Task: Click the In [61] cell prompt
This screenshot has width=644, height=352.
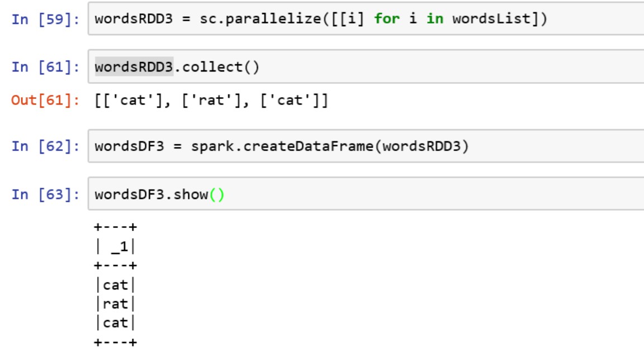Action: click(45, 67)
